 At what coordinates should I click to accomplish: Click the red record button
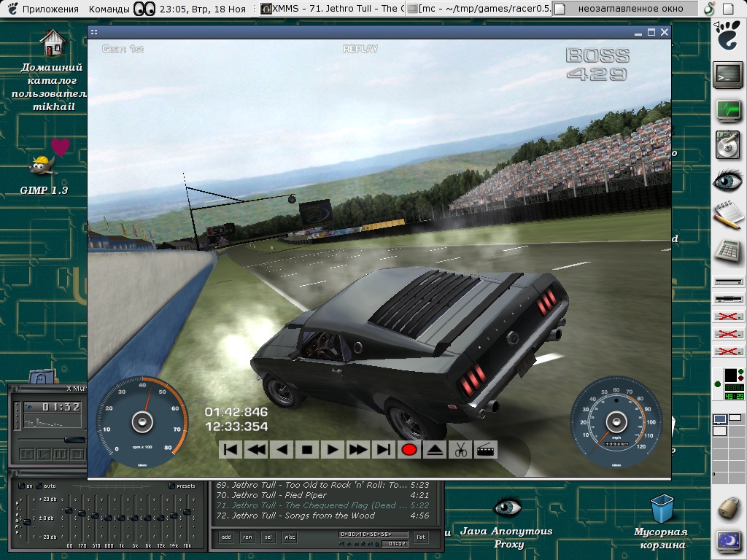409,450
